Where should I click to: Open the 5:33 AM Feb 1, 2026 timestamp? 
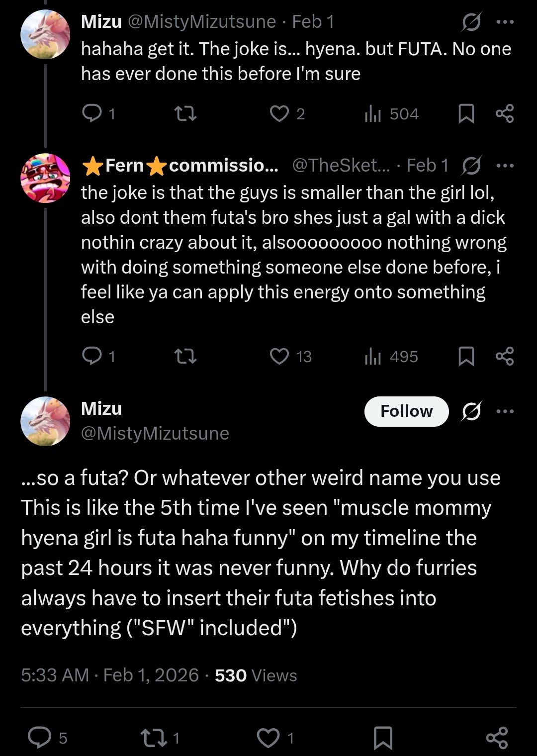pos(110,675)
